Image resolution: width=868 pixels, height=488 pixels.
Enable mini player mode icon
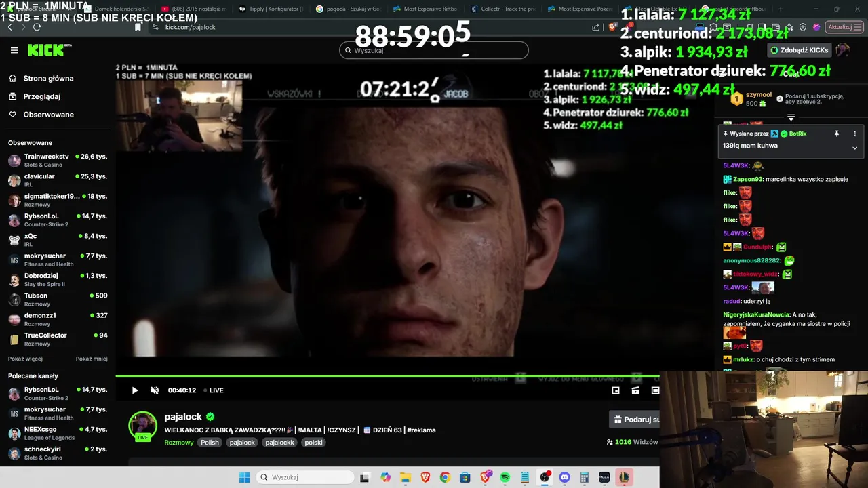[x=616, y=390]
